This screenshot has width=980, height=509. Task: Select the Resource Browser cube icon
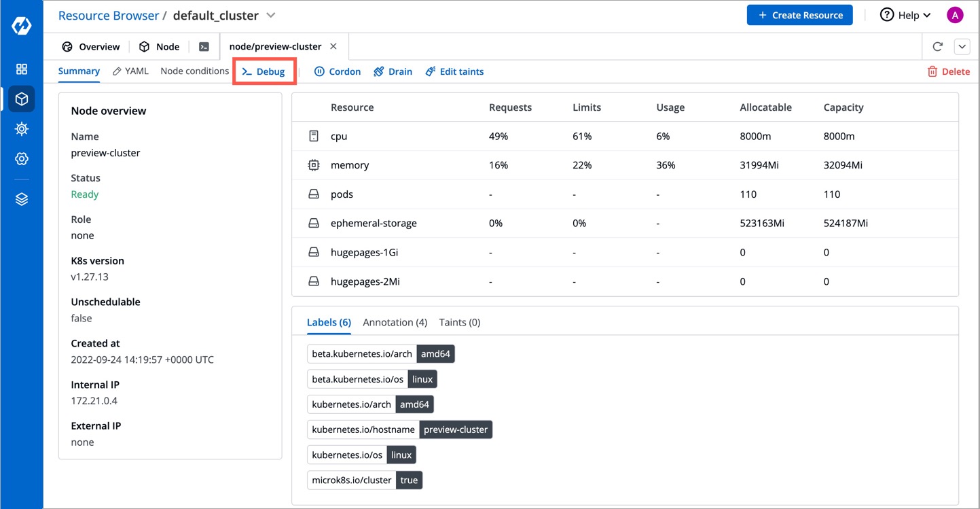click(x=22, y=99)
